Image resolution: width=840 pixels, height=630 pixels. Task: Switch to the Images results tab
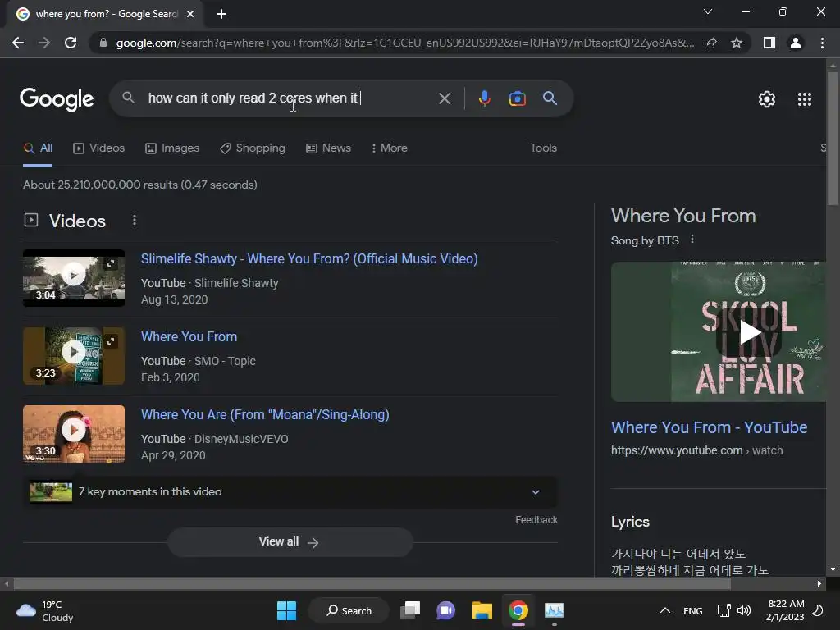pos(172,148)
